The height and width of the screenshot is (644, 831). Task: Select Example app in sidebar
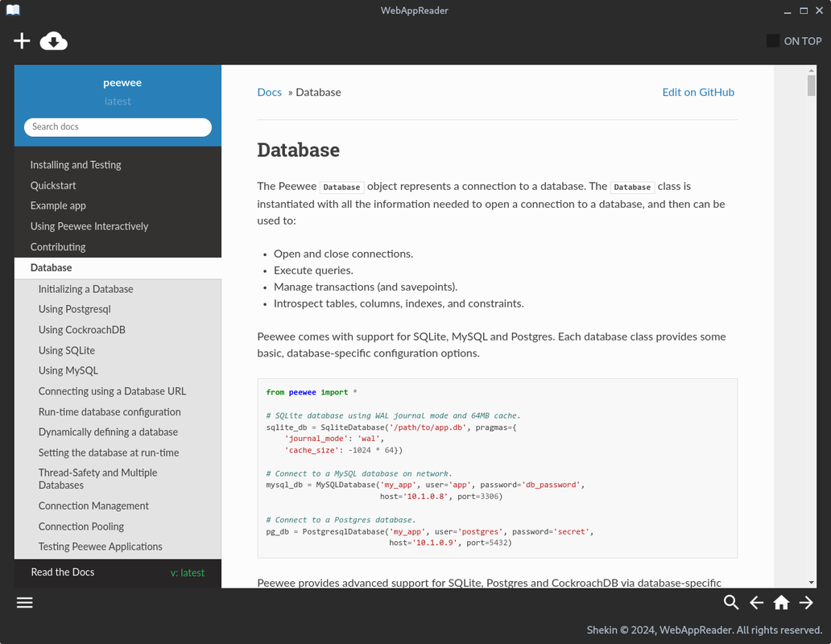58,205
